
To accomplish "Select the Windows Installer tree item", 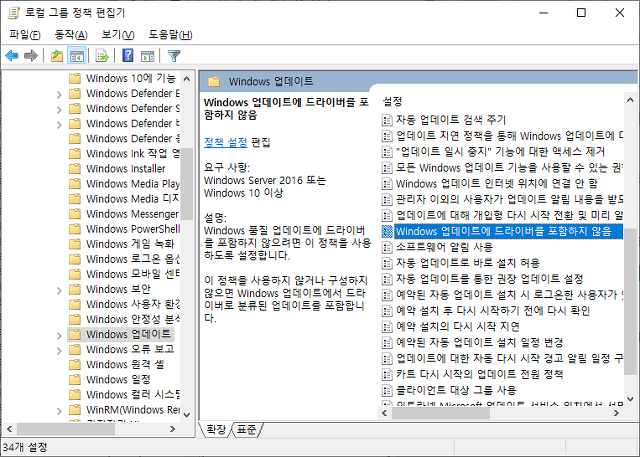I will [x=126, y=169].
